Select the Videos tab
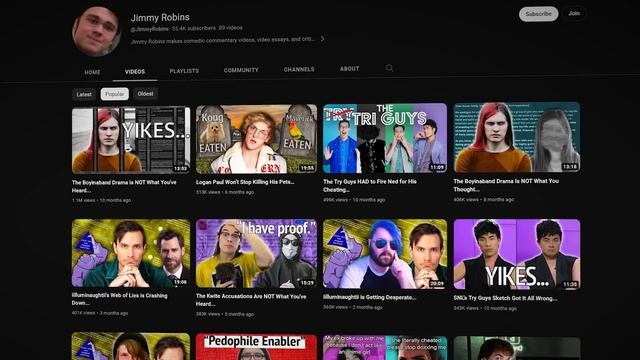Image resolution: width=640 pixels, height=360 pixels. tap(135, 71)
